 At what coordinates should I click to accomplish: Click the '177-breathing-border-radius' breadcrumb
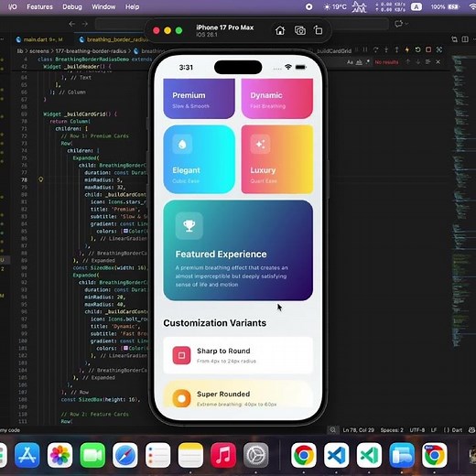coord(91,51)
